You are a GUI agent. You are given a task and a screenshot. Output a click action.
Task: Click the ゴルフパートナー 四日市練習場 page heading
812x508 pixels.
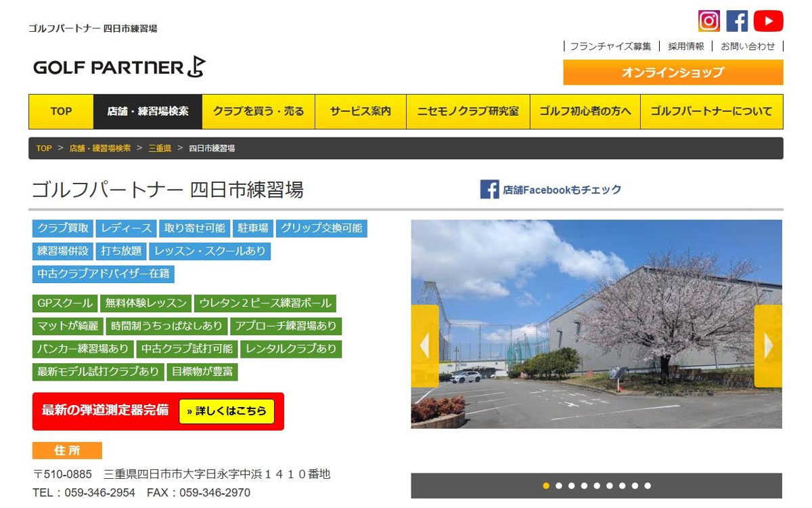coord(168,190)
